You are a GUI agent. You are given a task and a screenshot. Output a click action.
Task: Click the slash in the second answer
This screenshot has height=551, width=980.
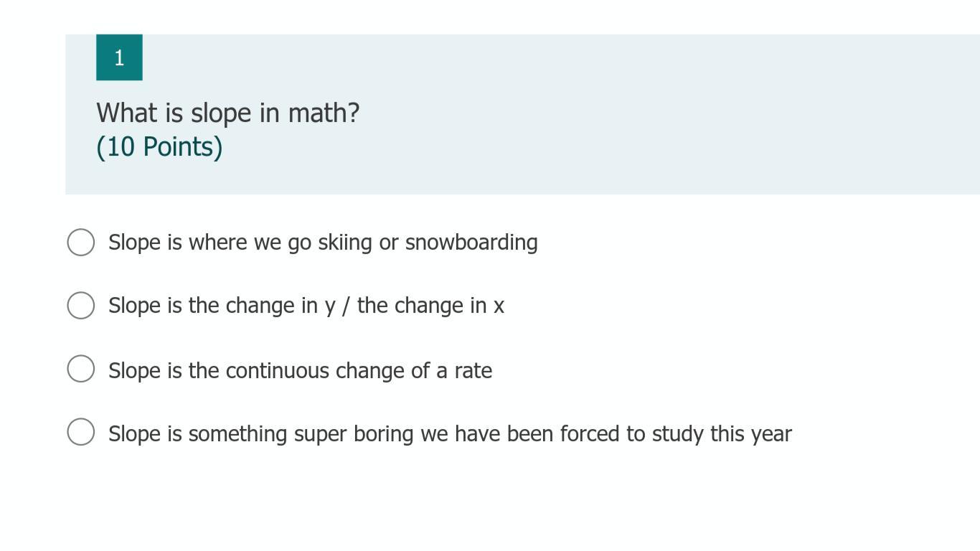pyautogui.click(x=346, y=306)
